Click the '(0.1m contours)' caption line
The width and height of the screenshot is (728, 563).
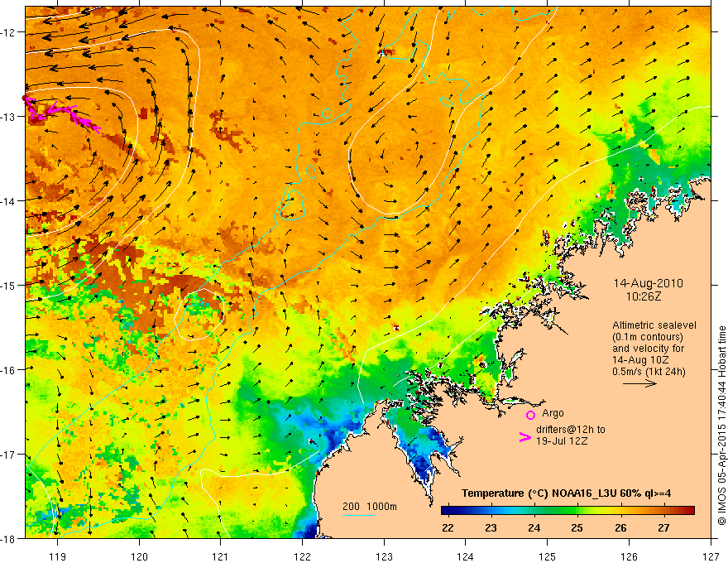tap(648, 337)
